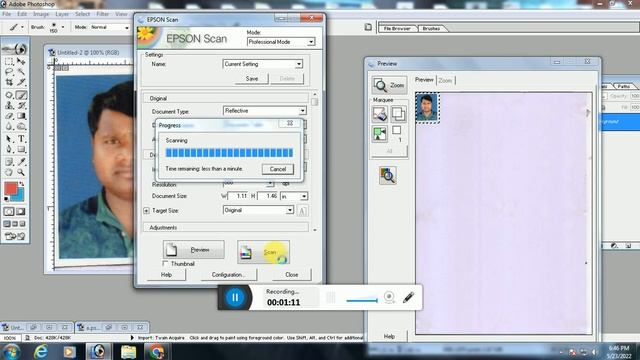640x360 pixels.
Task: Swap foreground and background colors
Action: (x=22, y=184)
